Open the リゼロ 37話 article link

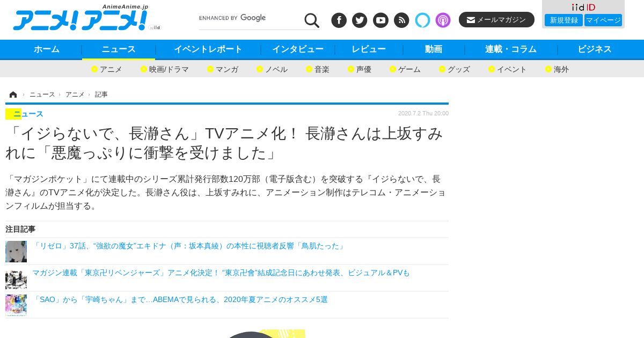[x=188, y=246]
